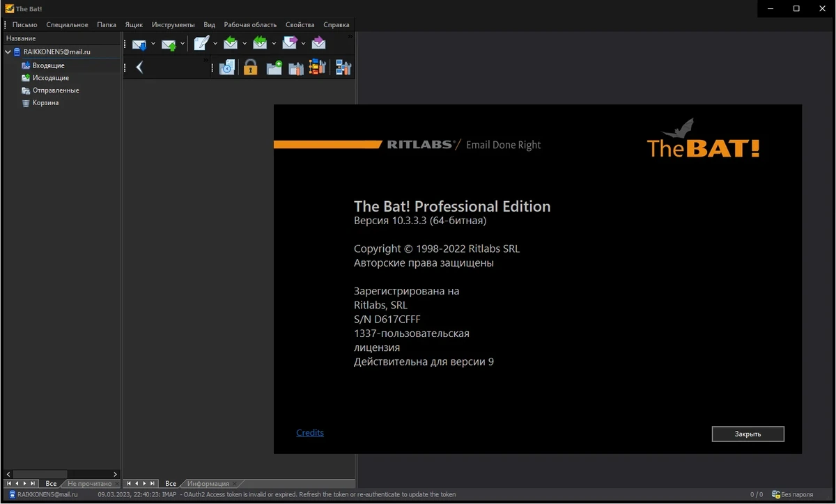Screen dimensions: 836x504
Task: Select the RAIKKONEN5@mail.ru account node
Action: [x=57, y=52]
